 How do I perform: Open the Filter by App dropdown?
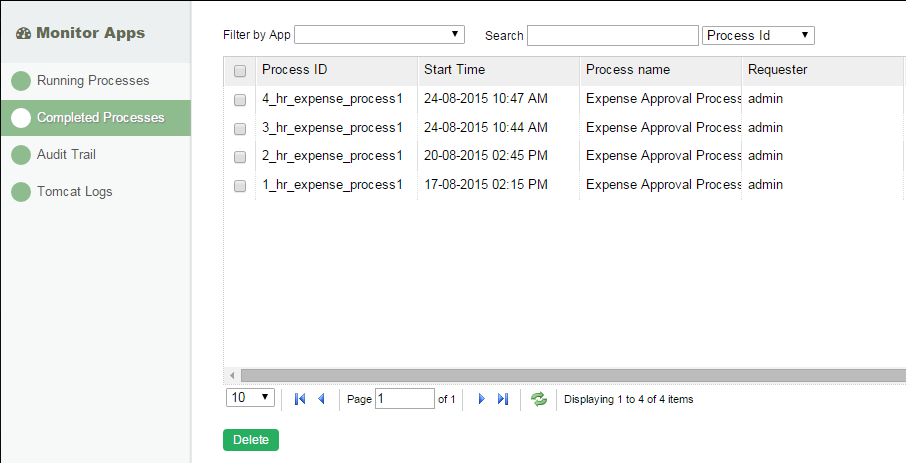coord(379,35)
